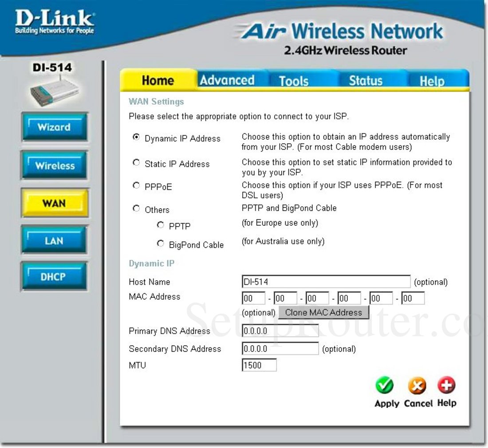Select the BigPond Cable radio option

click(x=161, y=244)
